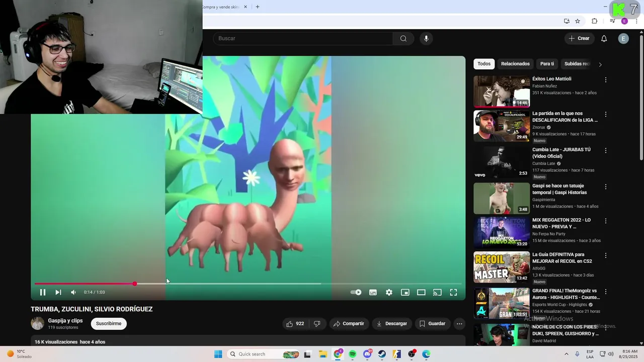
Task: Open the Cast to TV icon
Action: click(437, 292)
